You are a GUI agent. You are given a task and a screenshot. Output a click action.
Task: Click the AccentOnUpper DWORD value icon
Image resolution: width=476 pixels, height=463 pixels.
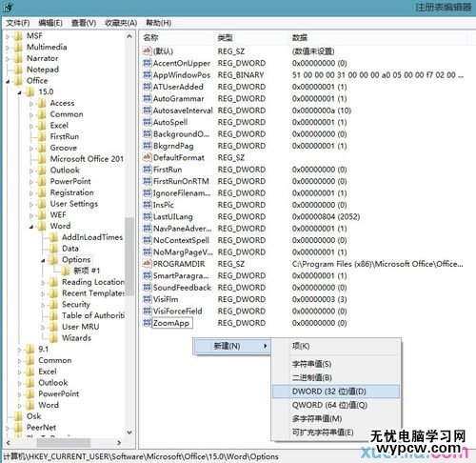147,63
